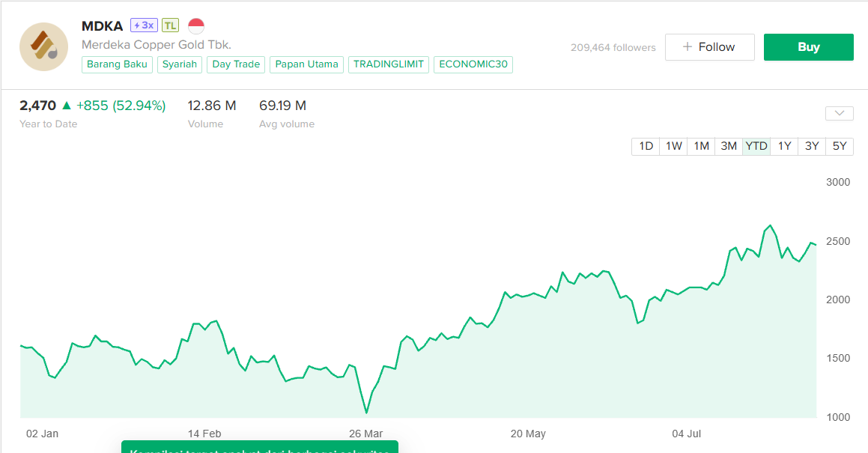The height and width of the screenshot is (453, 868).
Task: Click the 2,470 price value
Action: [37, 106]
